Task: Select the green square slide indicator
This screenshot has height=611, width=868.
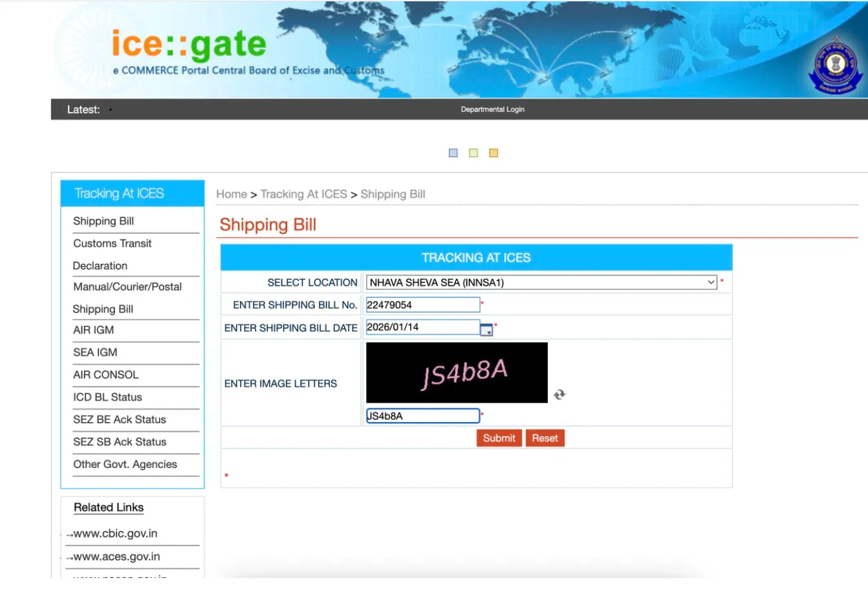Action: (x=473, y=153)
